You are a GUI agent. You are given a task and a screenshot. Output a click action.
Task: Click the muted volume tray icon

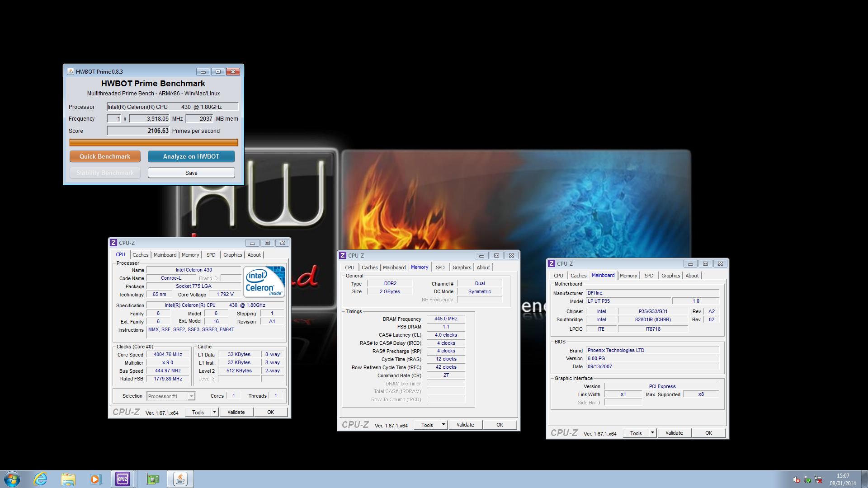coord(797,479)
